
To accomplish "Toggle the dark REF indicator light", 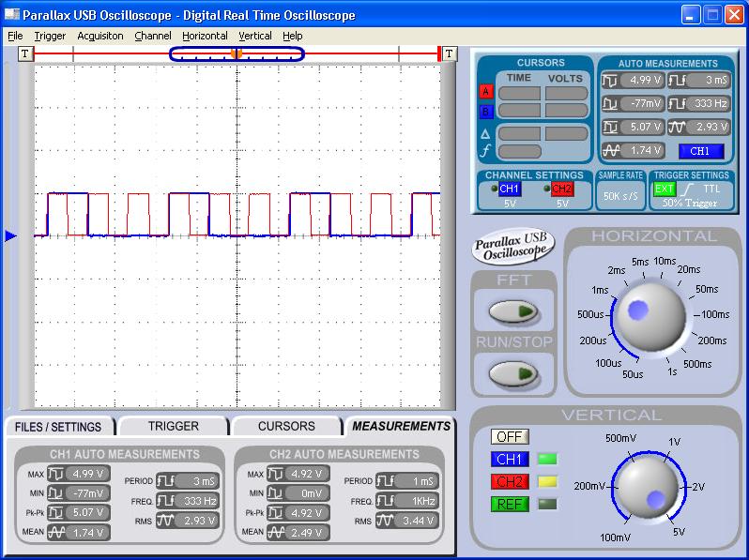I will click(x=547, y=504).
